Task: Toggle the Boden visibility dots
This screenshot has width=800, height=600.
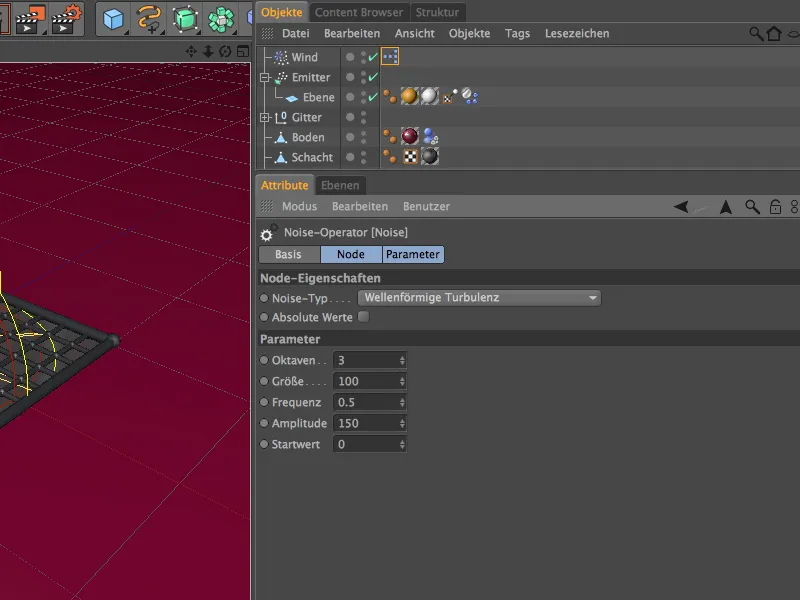Action: pos(363,137)
